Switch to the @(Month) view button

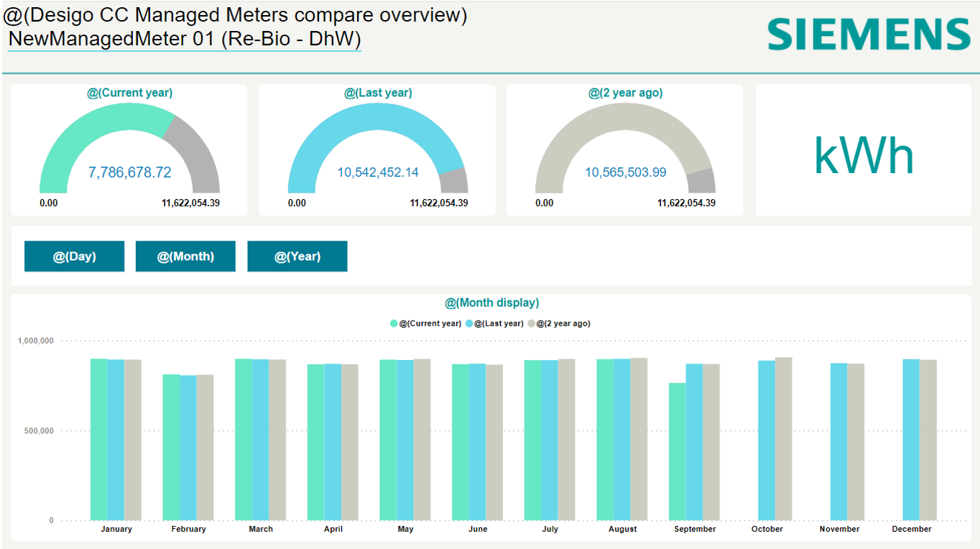(185, 257)
